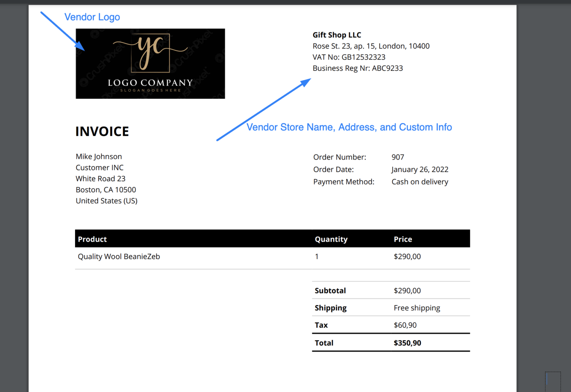The image size is (571, 392).
Task: Click the INVOICE heading
Action: [x=102, y=131]
